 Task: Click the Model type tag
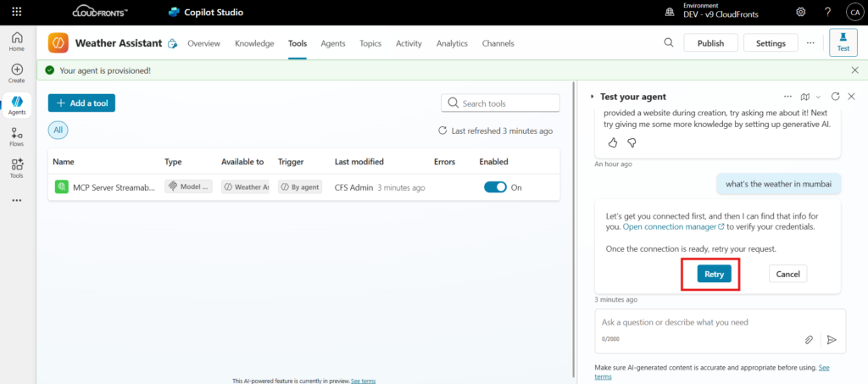[188, 187]
